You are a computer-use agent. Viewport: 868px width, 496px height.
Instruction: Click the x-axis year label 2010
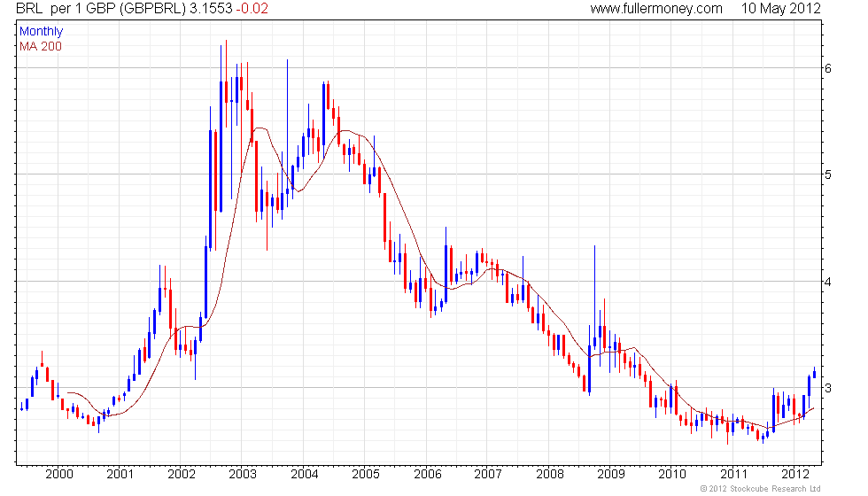point(672,474)
